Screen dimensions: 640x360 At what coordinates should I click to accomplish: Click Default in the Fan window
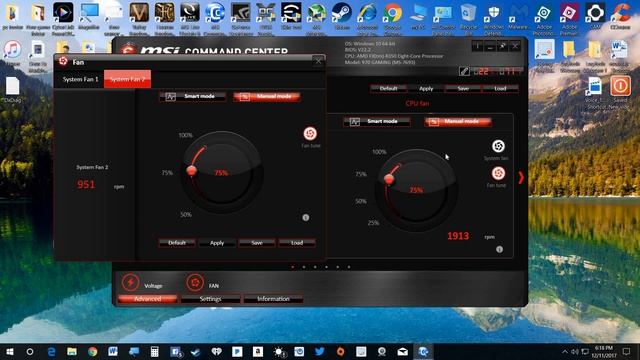(177, 243)
